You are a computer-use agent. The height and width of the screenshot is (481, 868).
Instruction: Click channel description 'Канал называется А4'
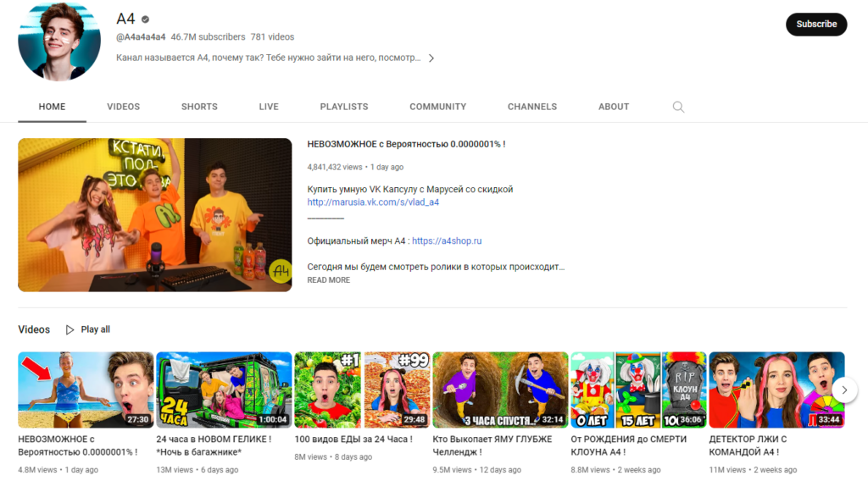pos(269,58)
